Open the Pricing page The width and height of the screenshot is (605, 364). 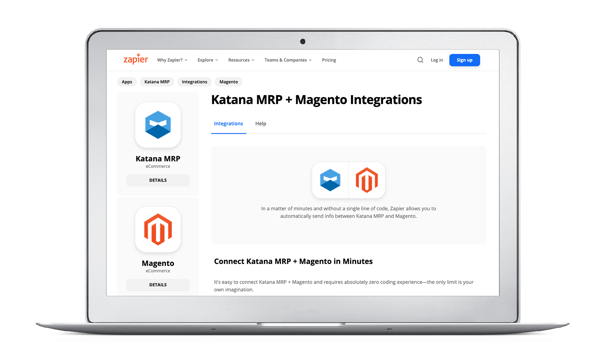[x=329, y=60]
